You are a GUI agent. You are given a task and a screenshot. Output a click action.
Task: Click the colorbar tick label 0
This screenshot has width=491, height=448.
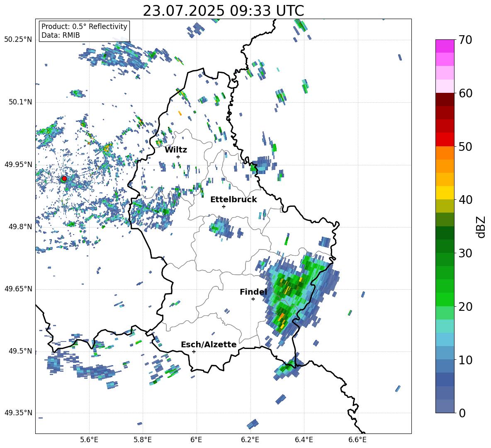click(462, 413)
